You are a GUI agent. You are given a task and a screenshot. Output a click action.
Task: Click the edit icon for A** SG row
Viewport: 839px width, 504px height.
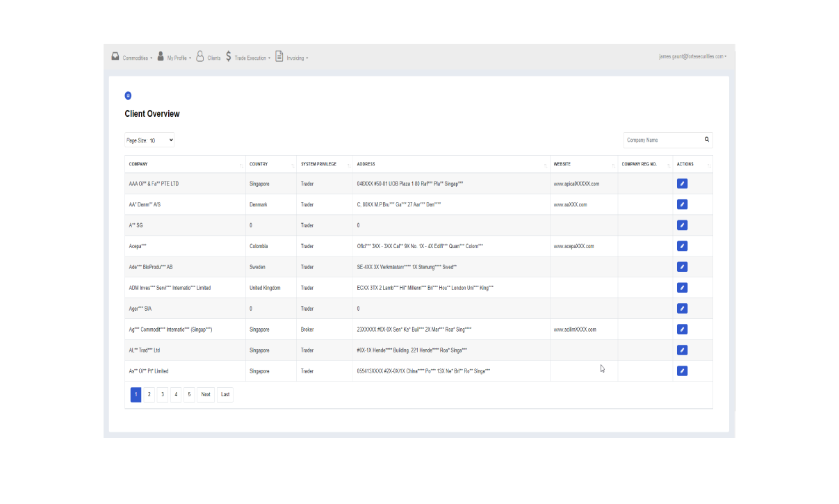(x=682, y=225)
